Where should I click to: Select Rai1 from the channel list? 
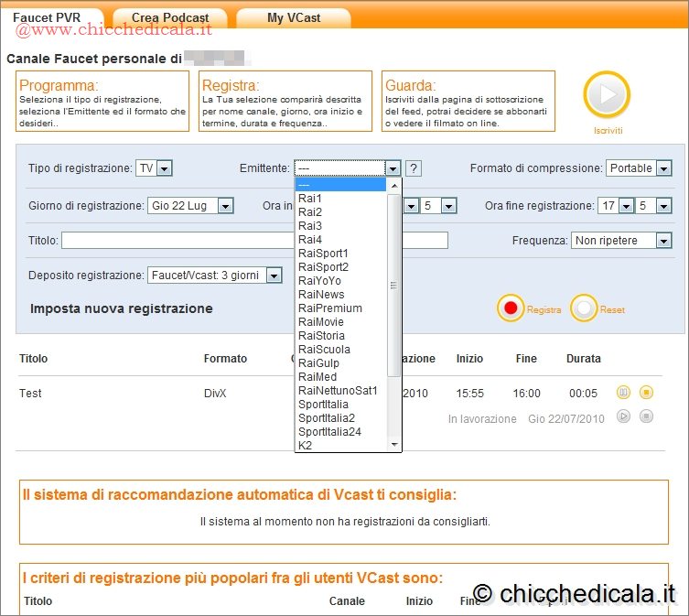coord(310,199)
